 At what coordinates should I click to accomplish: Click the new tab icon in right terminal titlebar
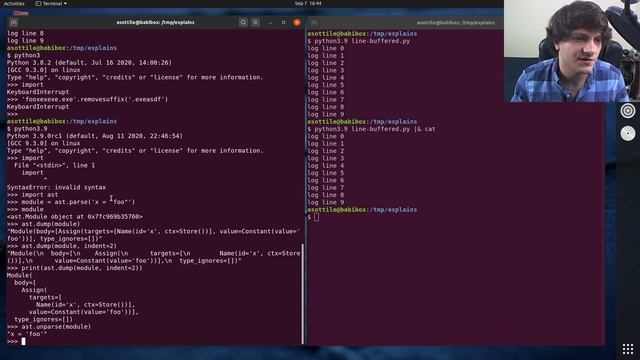tap(314, 23)
